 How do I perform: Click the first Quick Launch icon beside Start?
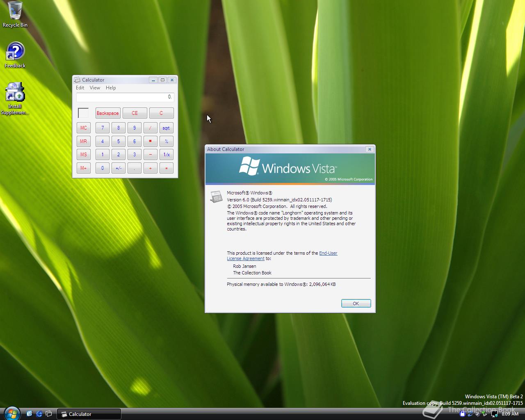point(29,414)
